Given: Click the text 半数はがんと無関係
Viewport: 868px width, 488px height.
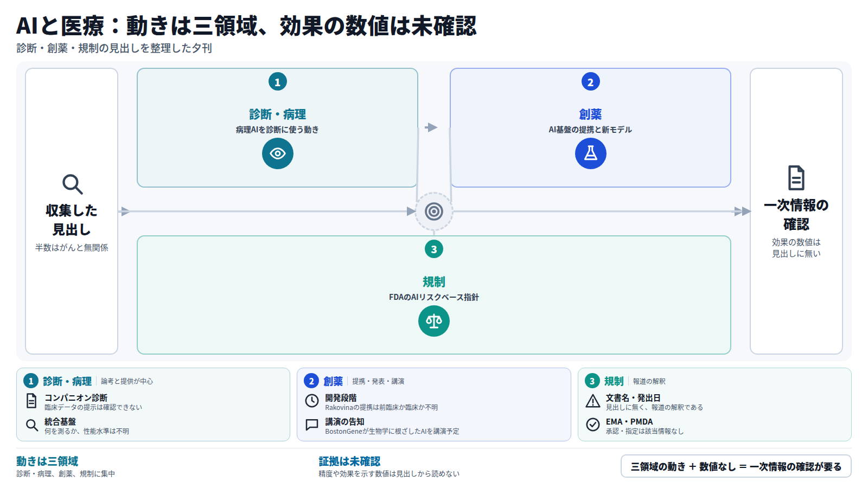Looking at the screenshot, I should tap(72, 248).
